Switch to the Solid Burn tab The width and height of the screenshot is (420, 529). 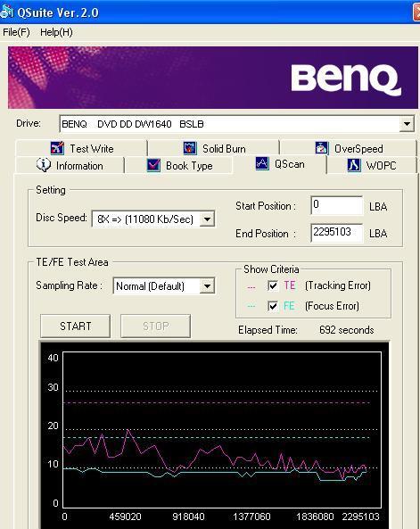click(214, 148)
